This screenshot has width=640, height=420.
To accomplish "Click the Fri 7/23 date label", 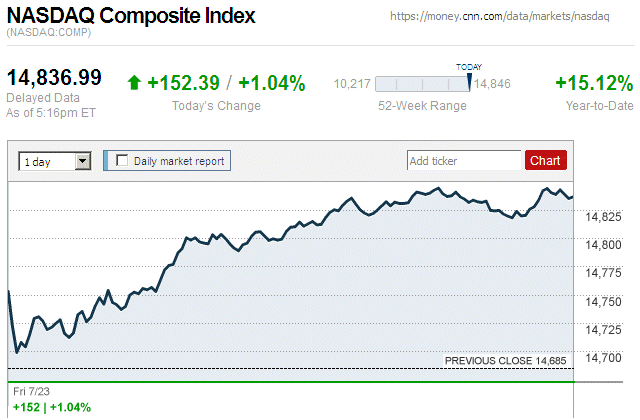I will click(x=31, y=390).
